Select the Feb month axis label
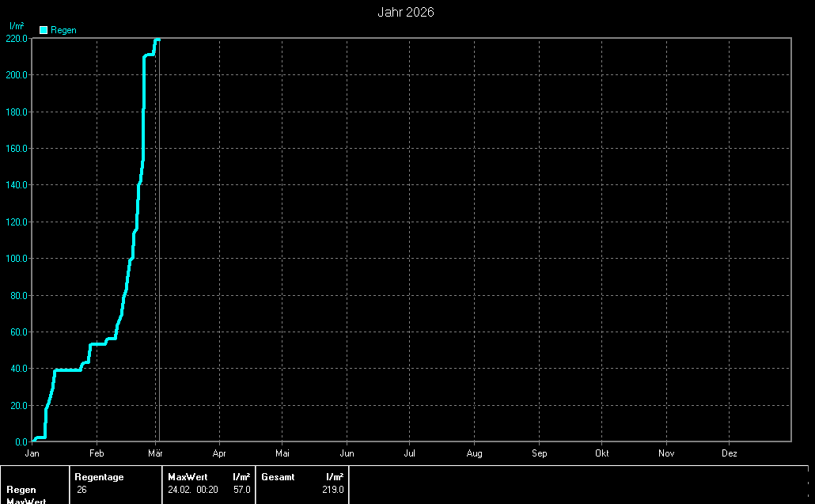The height and width of the screenshot is (504, 815). coord(97,453)
